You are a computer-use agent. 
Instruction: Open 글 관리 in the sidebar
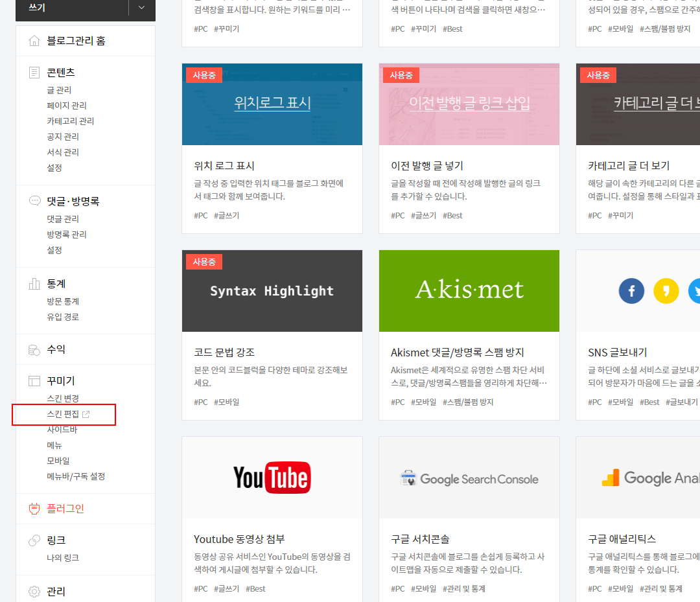(x=59, y=90)
